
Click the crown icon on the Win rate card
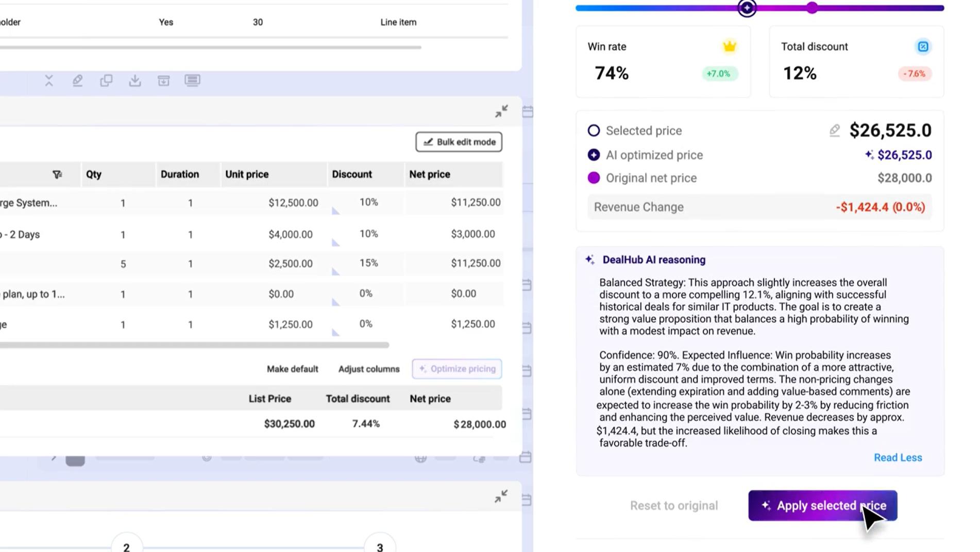(728, 46)
